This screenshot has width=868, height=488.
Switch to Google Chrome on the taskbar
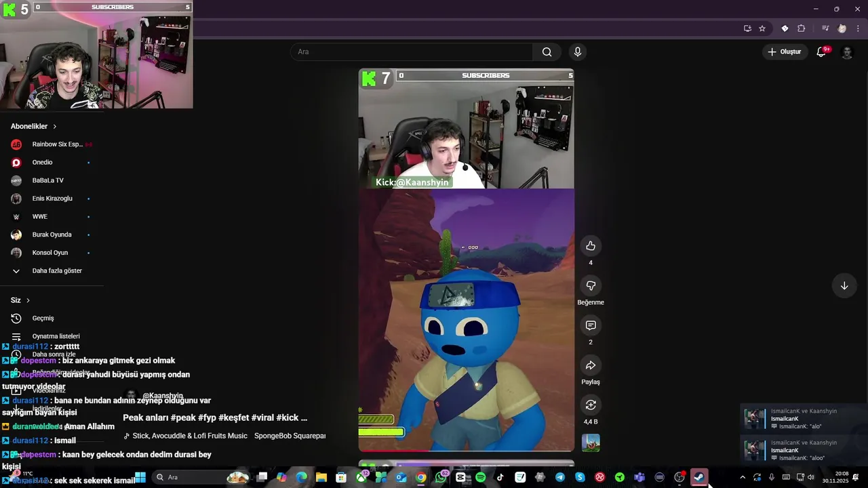(421, 478)
